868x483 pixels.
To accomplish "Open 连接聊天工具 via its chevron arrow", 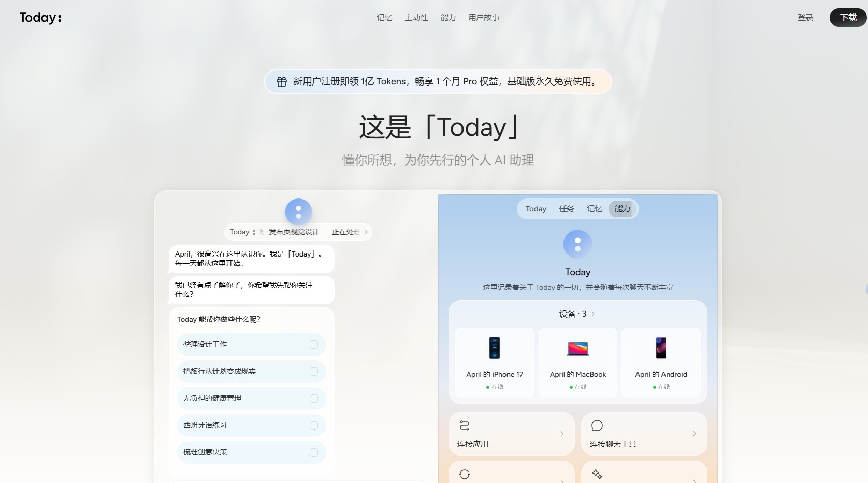I will pos(695,434).
